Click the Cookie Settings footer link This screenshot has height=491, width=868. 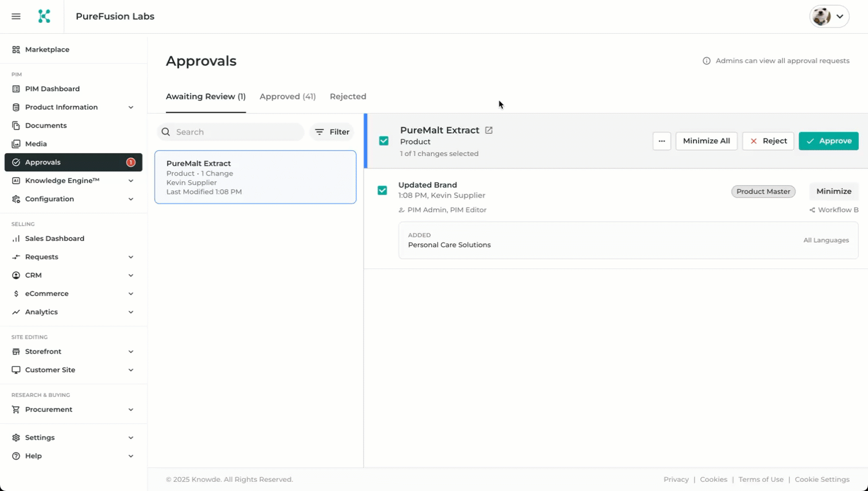click(822, 480)
